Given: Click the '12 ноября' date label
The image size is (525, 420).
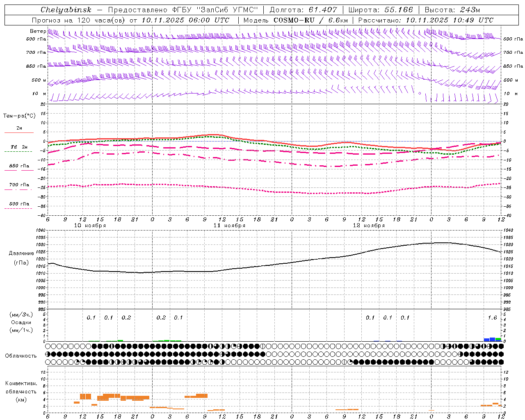Looking at the screenshot, I should (369, 226).
